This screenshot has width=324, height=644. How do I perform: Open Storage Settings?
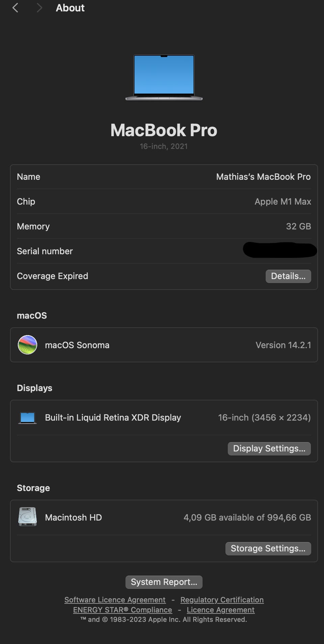pyautogui.click(x=268, y=548)
